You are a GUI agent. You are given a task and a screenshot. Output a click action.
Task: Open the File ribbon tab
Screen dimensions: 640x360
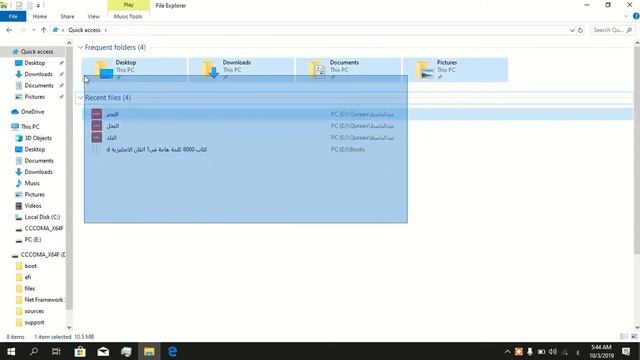13,16
